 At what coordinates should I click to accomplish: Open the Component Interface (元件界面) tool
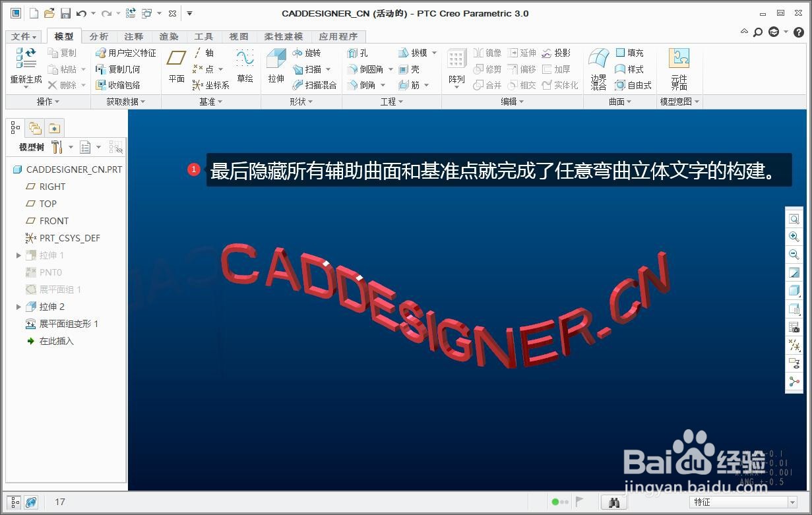[679, 69]
